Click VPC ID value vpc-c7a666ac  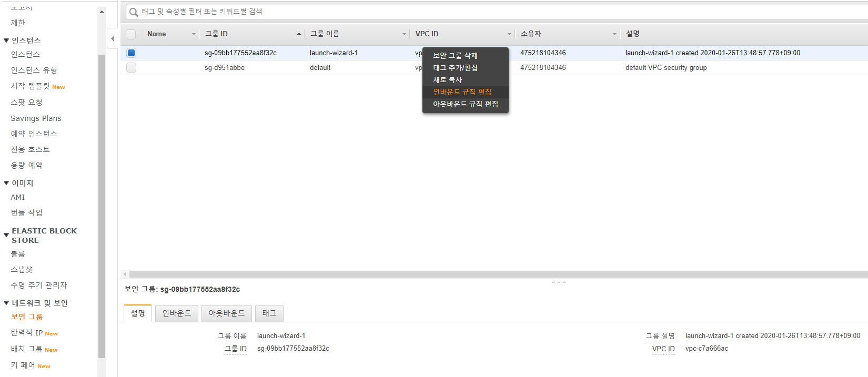tap(706, 349)
